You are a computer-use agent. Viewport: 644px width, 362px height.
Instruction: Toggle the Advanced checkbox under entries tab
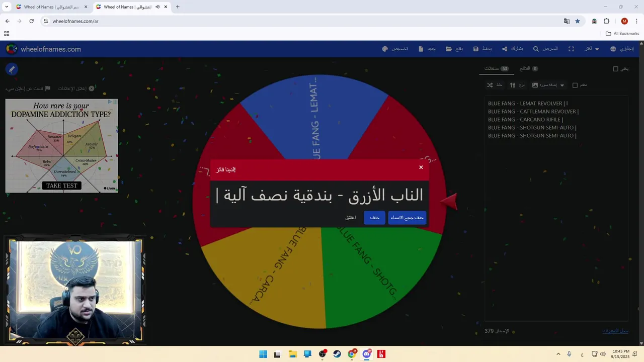[575, 85]
